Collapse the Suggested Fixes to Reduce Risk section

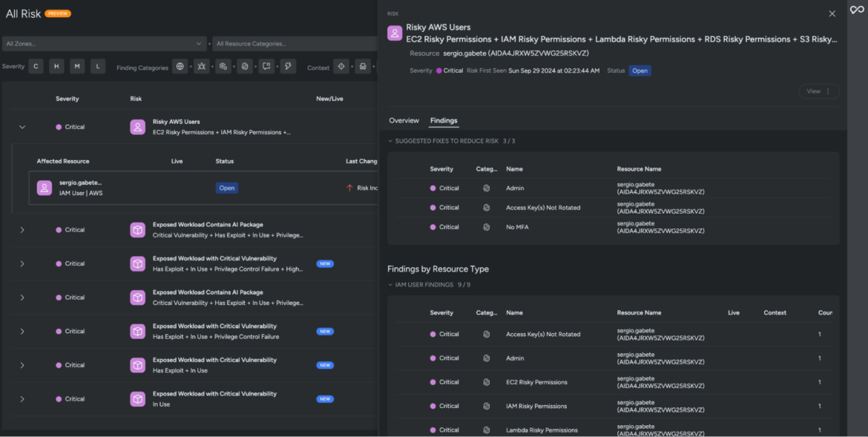coord(390,141)
